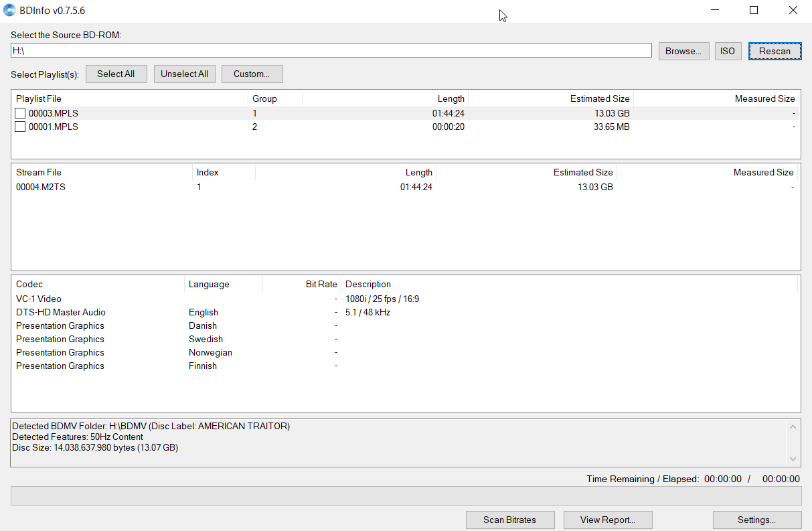Select 00001.MPLS playlist row name
Viewport: 812px width, 531px height.
pyautogui.click(x=53, y=127)
